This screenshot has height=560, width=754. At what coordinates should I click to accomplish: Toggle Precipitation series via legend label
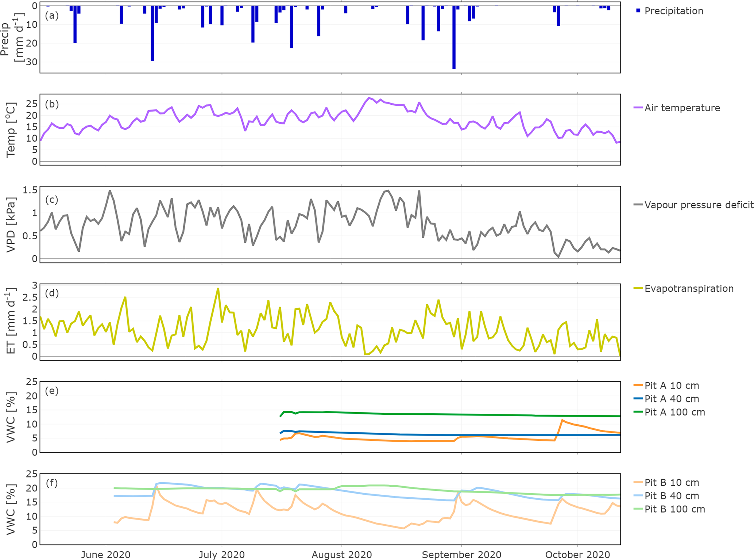[x=674, y=11]
